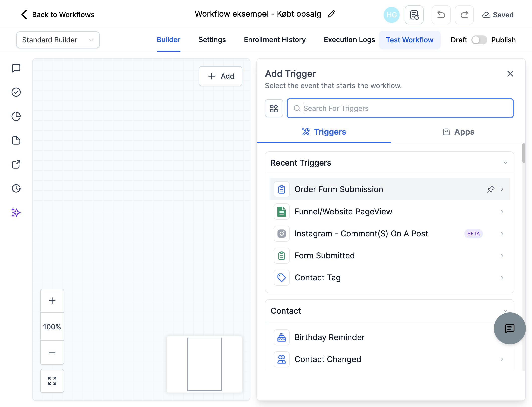Open the circled checkmark sidebar icon
The width and height of the screenshot is (532, 407).
click(x=16, y=92)
